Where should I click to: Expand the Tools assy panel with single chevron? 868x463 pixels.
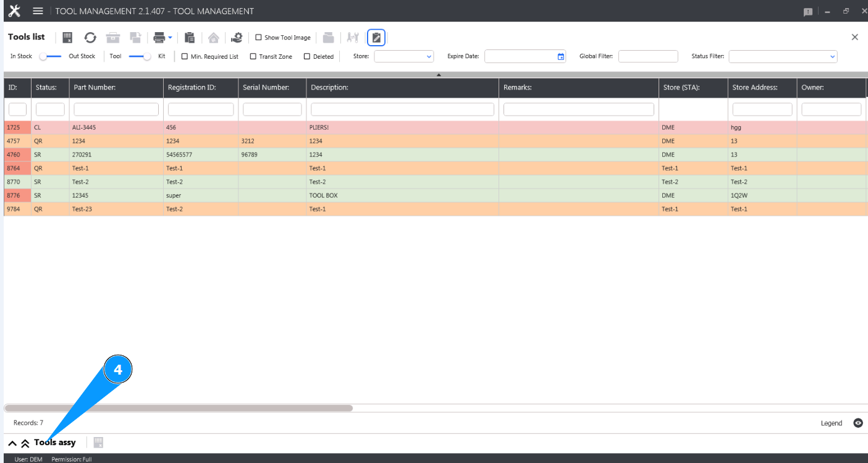(12, 443)
